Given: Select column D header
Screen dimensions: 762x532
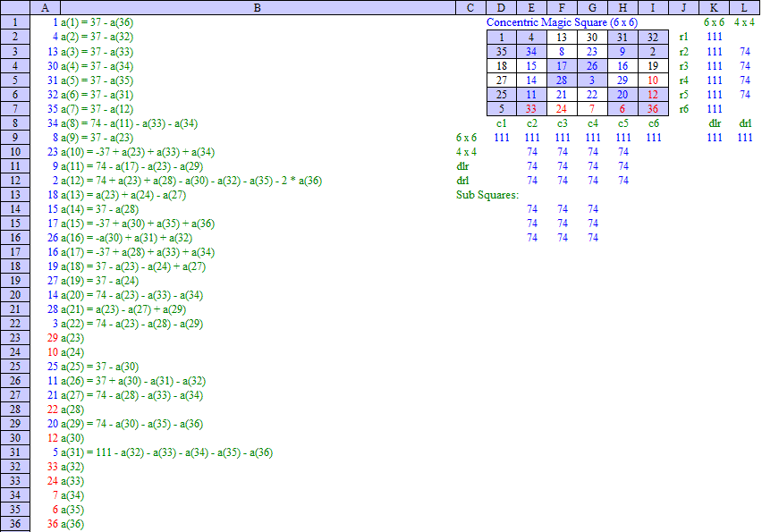Looking at the screenshot, I should pos(501,7).
